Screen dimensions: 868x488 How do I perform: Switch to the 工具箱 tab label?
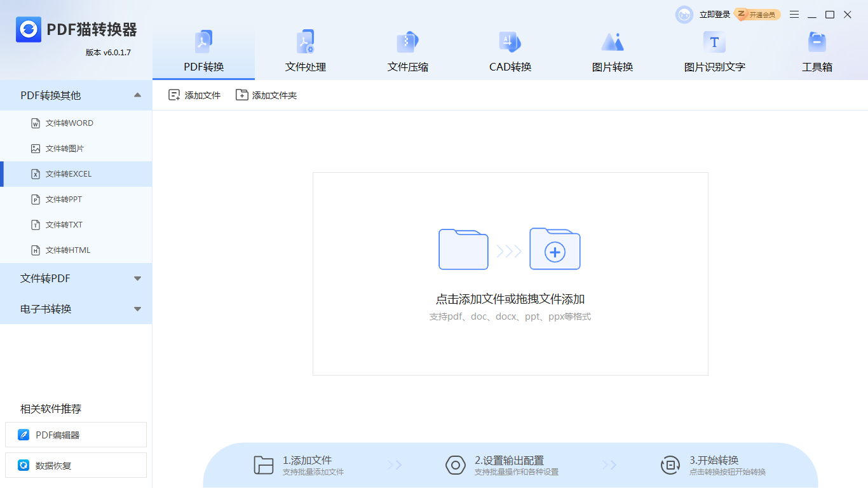817,67
